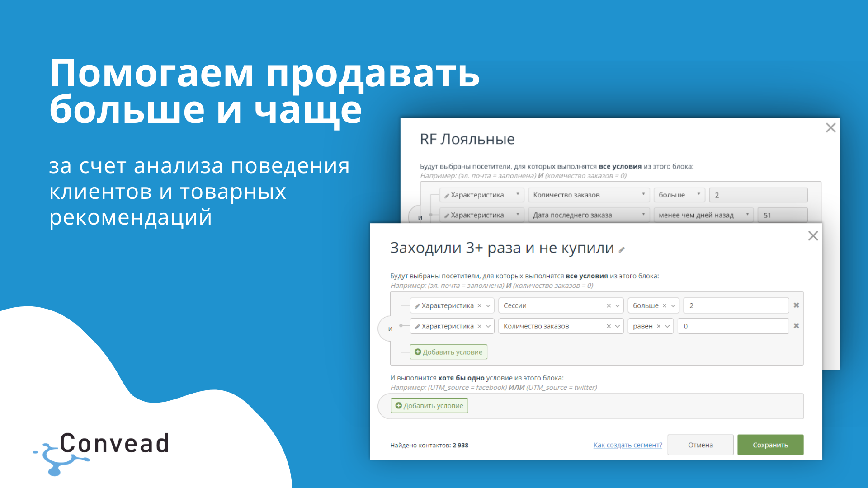Add condition to the all-conditions block

pos(448,352)
